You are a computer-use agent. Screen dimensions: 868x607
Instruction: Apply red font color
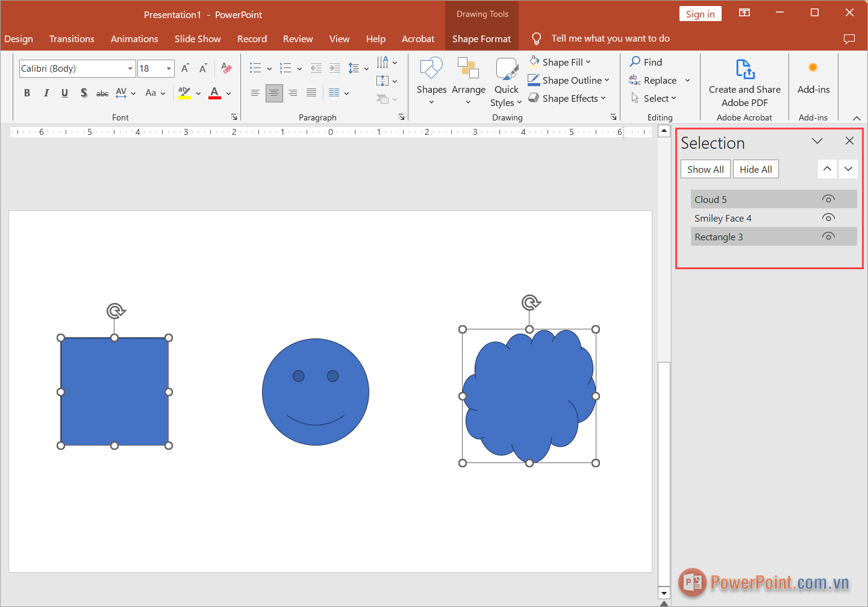click(x=214, y=93)
